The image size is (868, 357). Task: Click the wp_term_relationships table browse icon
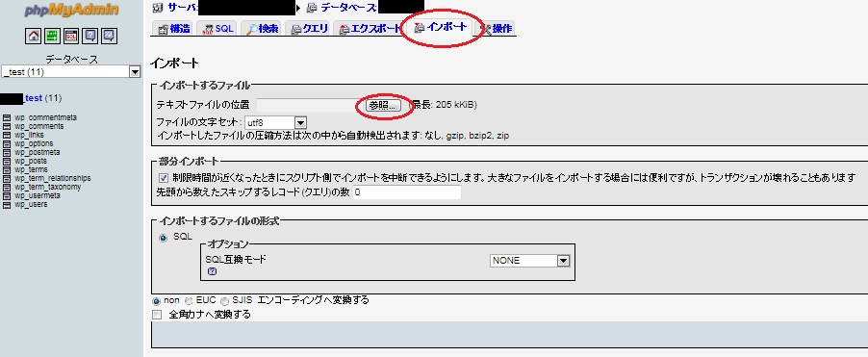7,179
